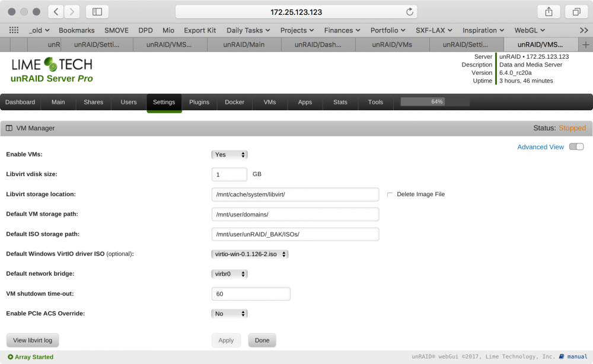Open the Tools menu tab
This screenshot has height=364, width=593.
[375, 102]
